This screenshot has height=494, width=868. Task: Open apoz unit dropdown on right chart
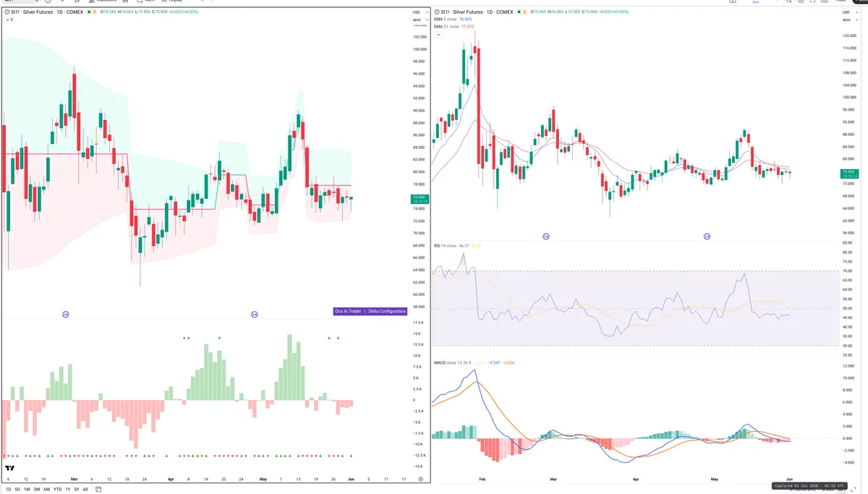[848, 20]
